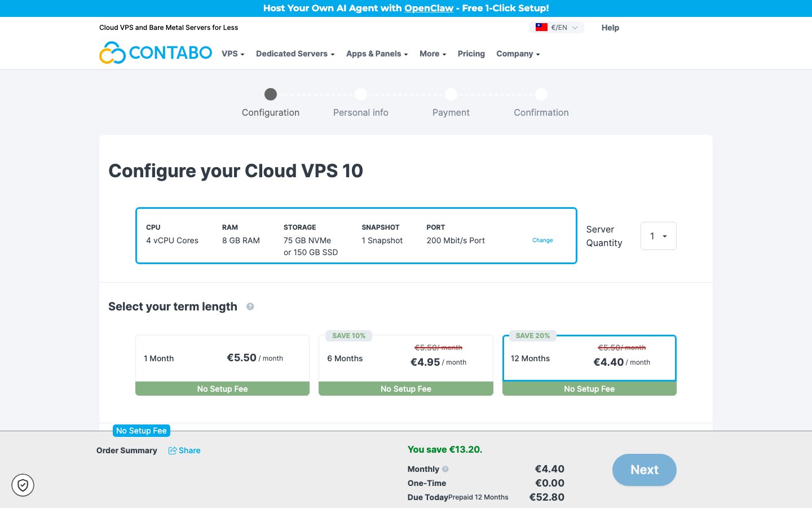This screenshot has width=812, height=508.
Task: Click the €52.80 due today amount
Action: 547,497
